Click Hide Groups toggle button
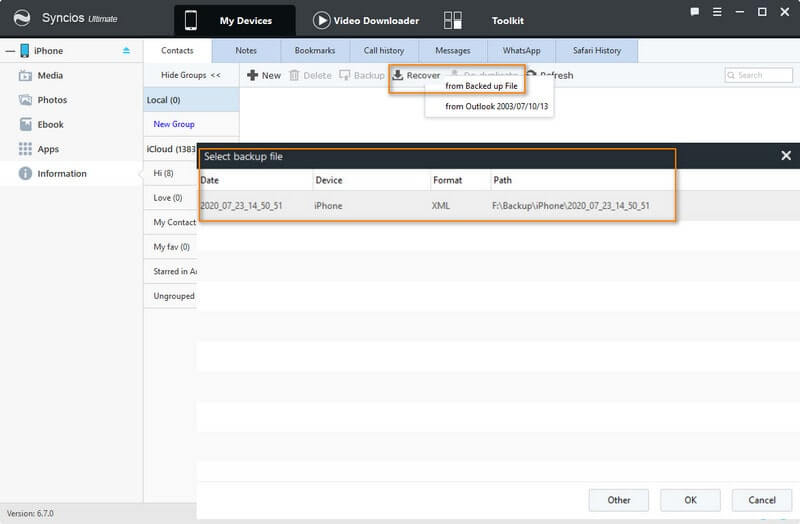The image size is (800, 524). [191, 75]
